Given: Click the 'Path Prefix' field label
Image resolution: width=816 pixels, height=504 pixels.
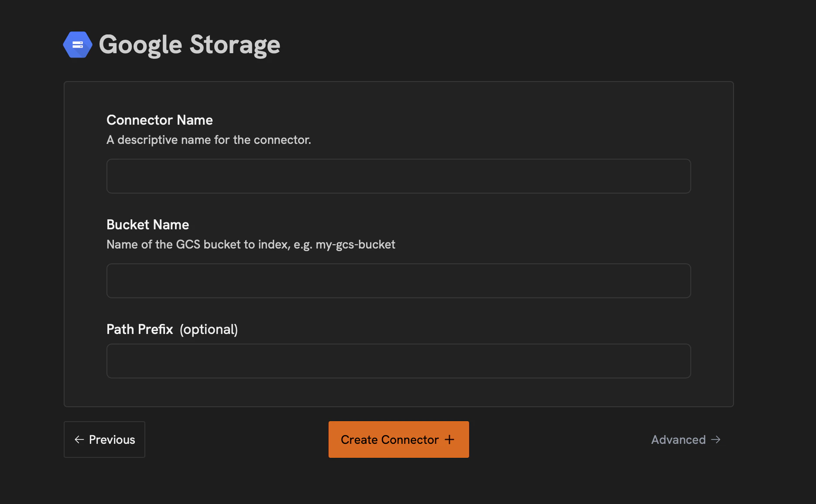Looking at the screenshot, I should pyautogui.click(x=140, y=329).
